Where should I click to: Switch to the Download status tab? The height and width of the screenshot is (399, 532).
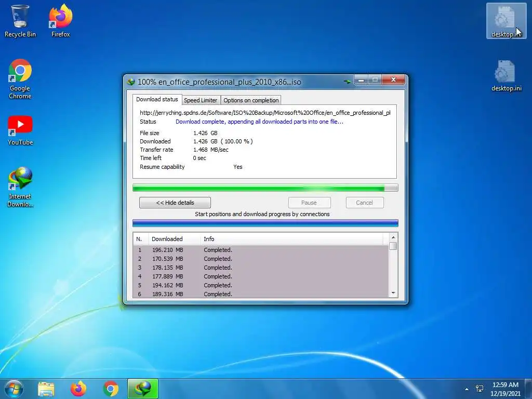click(x=157, y=99)
